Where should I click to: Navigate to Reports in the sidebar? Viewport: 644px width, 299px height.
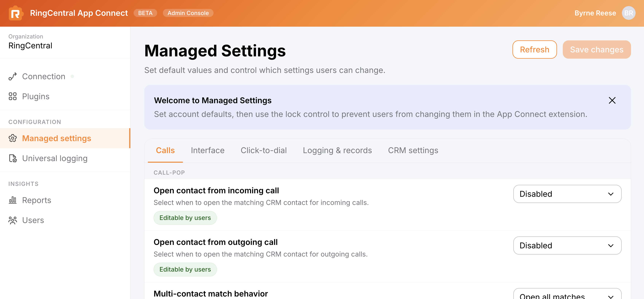point(65,200)
